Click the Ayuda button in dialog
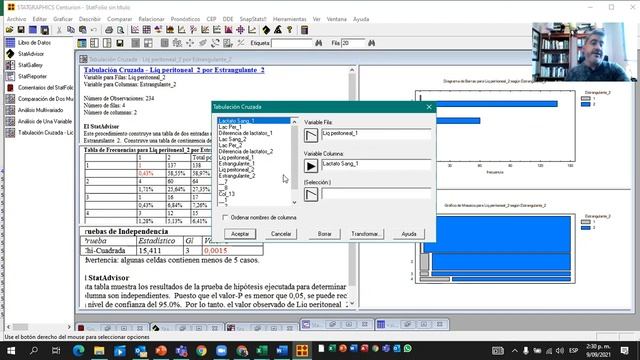The width and height of the screenshot is (640, 360). [x=409, y=234]
